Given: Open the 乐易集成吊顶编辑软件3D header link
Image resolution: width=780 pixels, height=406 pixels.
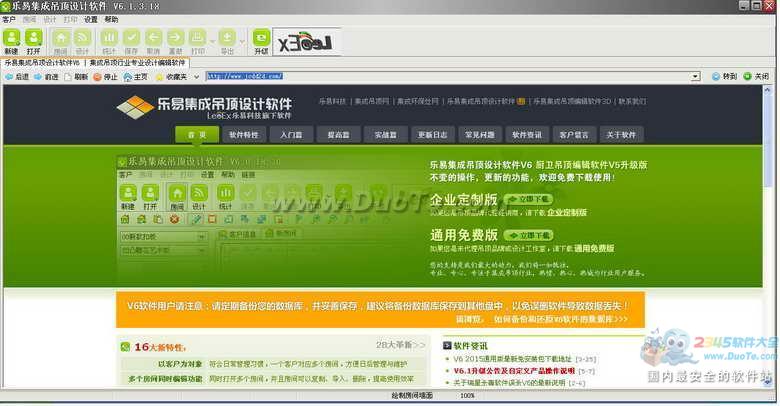Looking at the screenshot, I should tap(572, 101).
